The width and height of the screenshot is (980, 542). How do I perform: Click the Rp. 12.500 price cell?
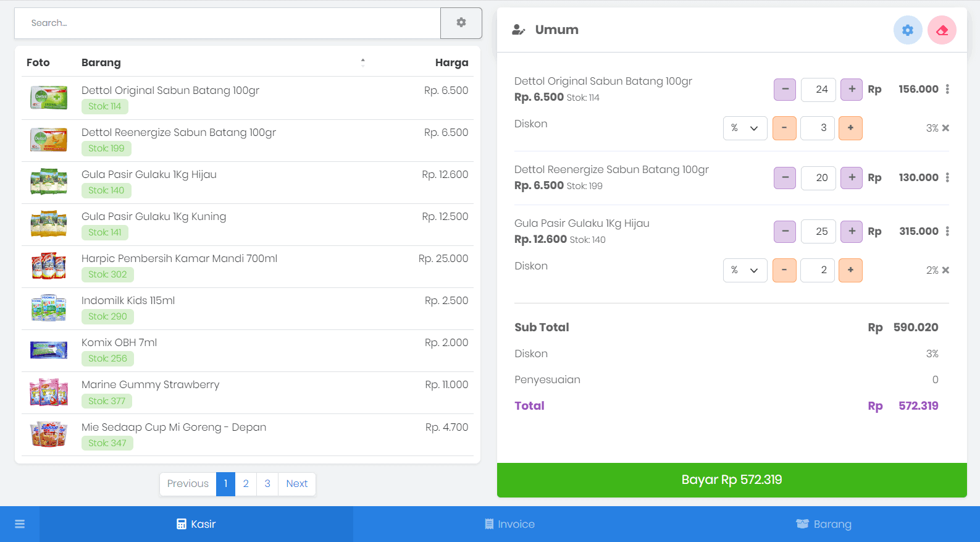point(445,216)
